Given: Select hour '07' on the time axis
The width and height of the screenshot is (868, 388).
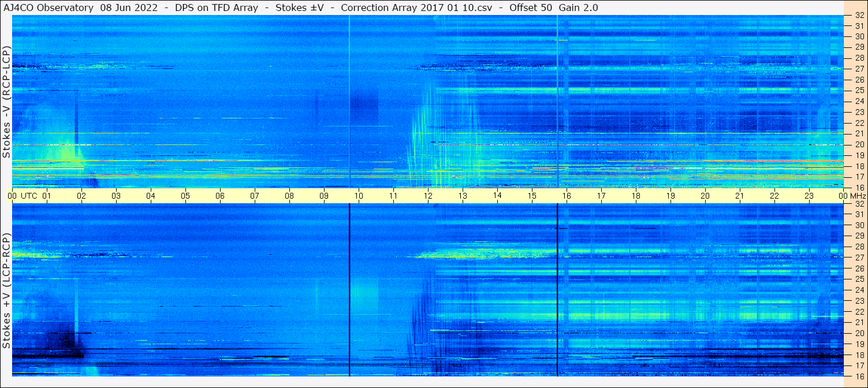Looking at the screenshot, I should (255, 196).
